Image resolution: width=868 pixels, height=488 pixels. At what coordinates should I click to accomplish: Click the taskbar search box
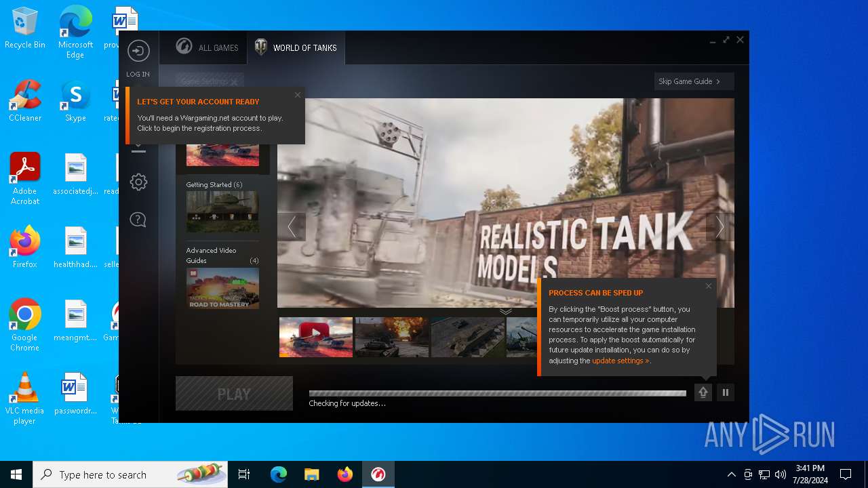[x=130, y=474]
